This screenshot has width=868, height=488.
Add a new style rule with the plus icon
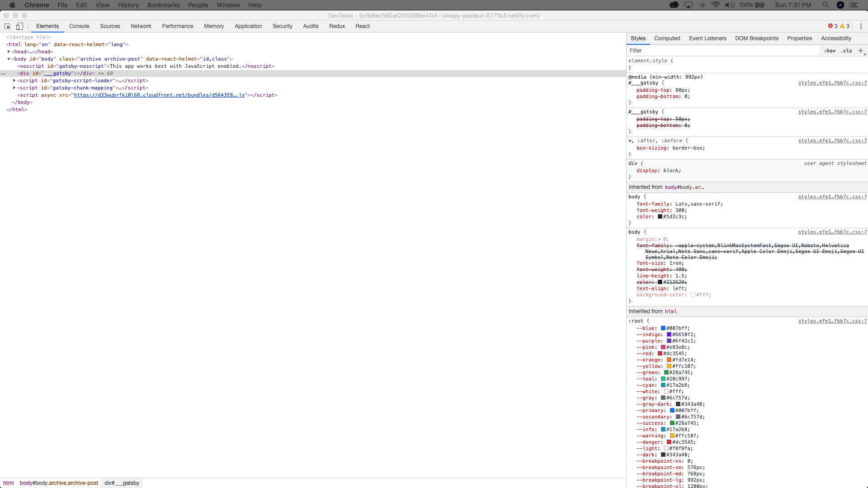[861, 51]
